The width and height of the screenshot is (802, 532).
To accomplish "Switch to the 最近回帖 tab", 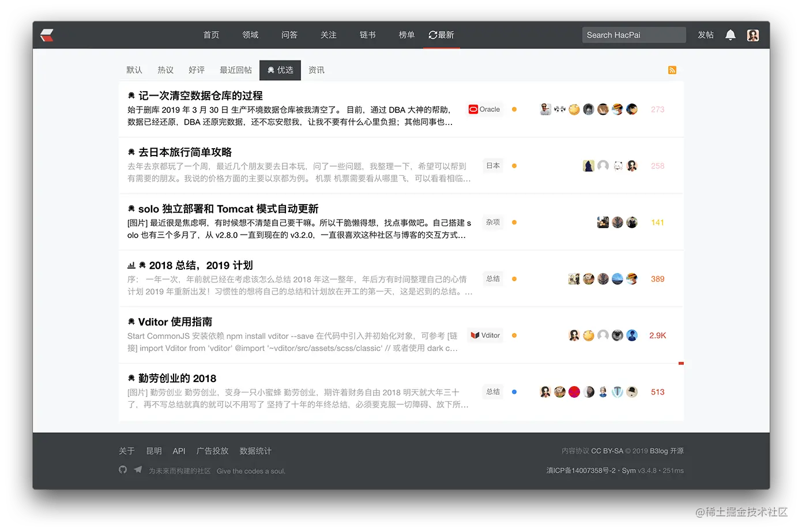I will [x=236, y=70].
